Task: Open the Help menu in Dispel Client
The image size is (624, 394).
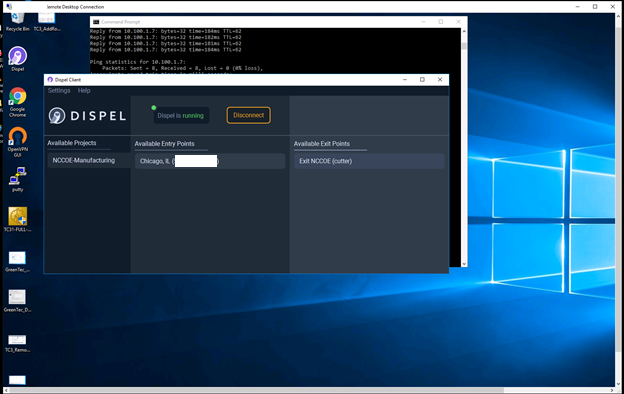Action: click(84, 91)
